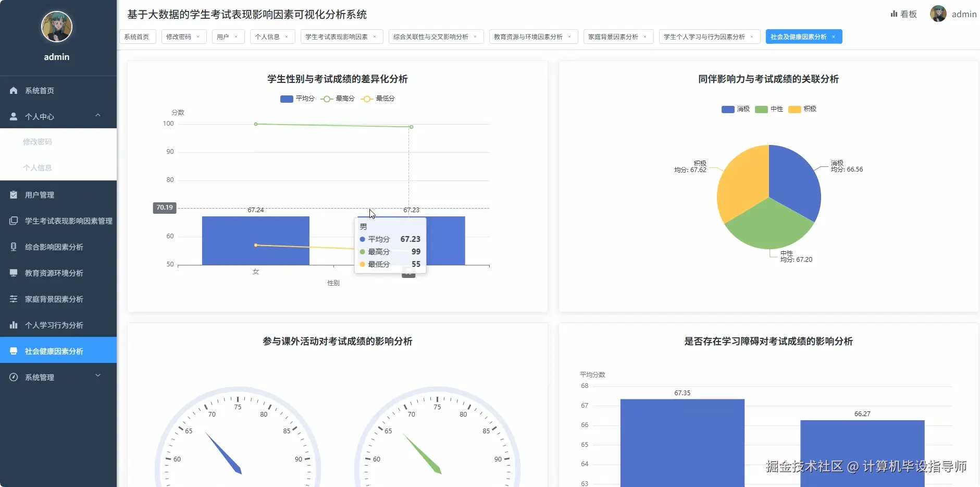
Task: Open 个人学习行为分析 in sidebar
Action: (58, 325)
